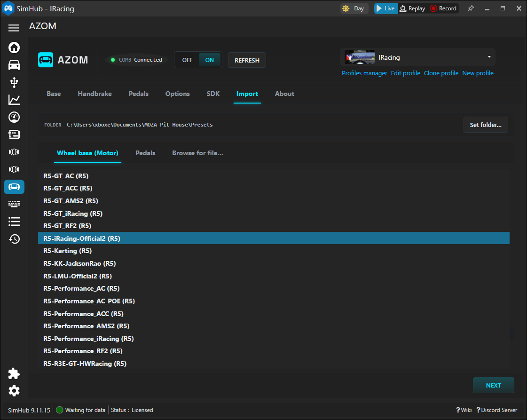Click the Status : Licensed text

(132, 410)
